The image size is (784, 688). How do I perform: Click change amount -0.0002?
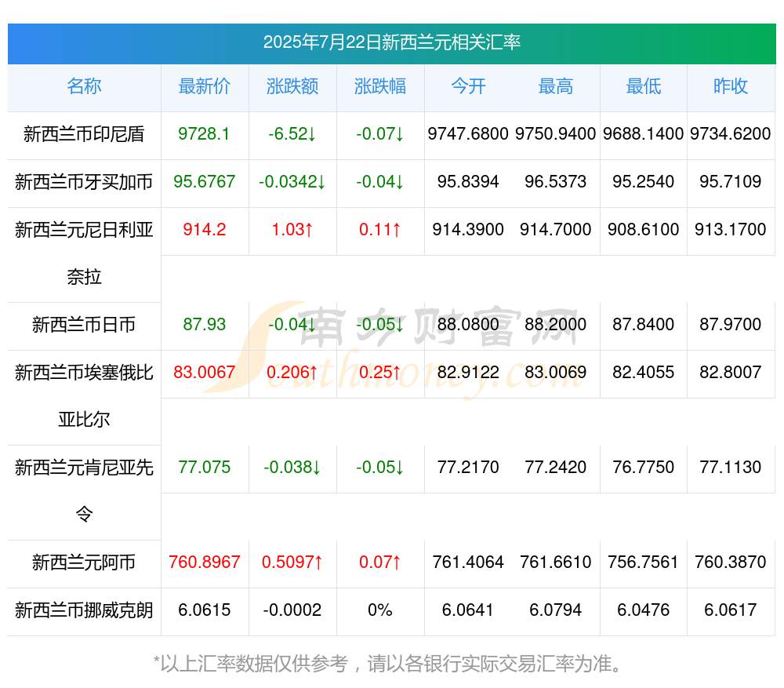point(292,610)
